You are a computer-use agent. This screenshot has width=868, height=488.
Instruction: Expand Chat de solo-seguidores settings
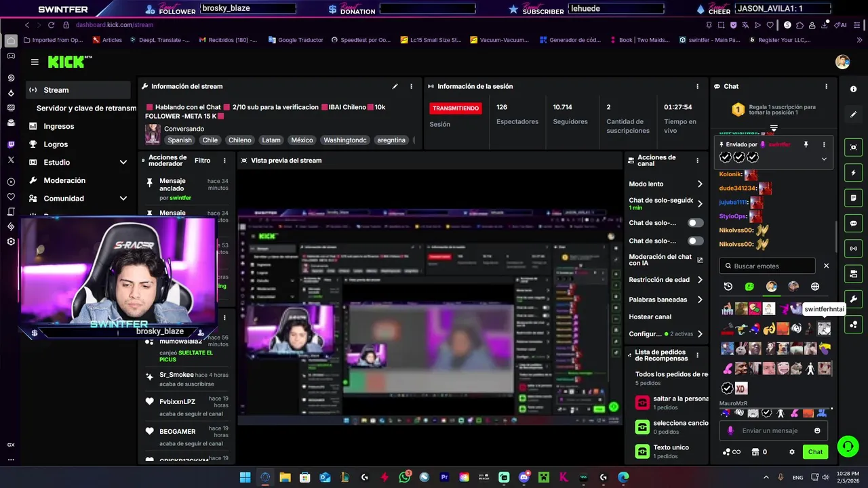pyautogui.click(x=700, y=203)
